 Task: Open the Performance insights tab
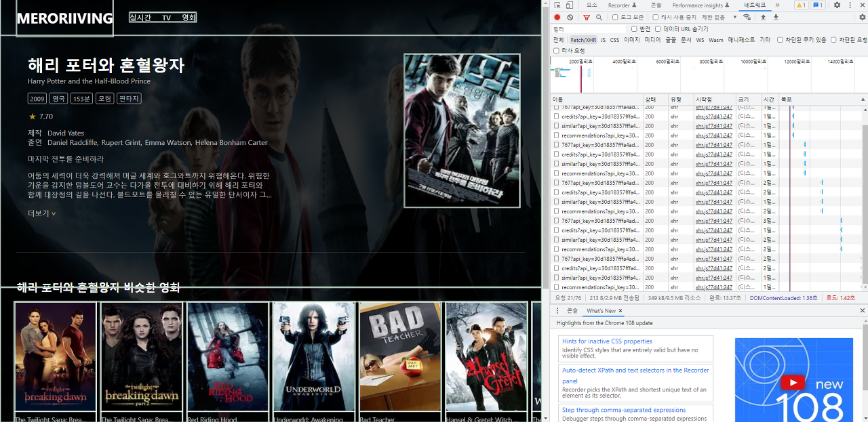699,5
